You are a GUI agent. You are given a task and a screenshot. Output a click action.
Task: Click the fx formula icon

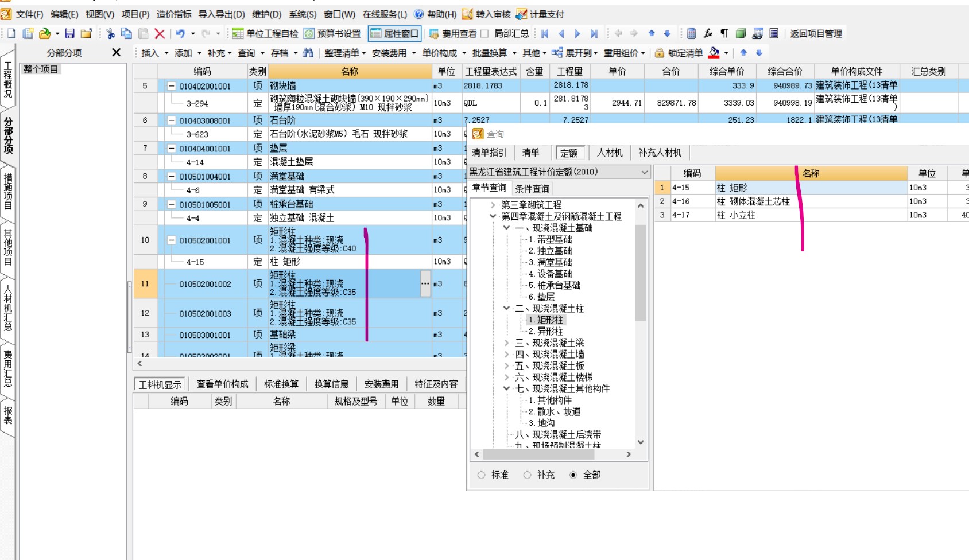point(708,34)
